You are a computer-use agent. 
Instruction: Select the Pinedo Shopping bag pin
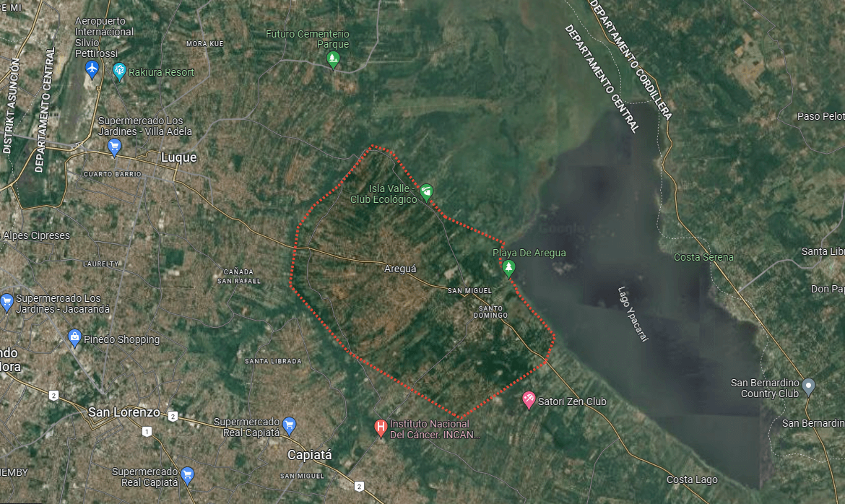point(75,339)
